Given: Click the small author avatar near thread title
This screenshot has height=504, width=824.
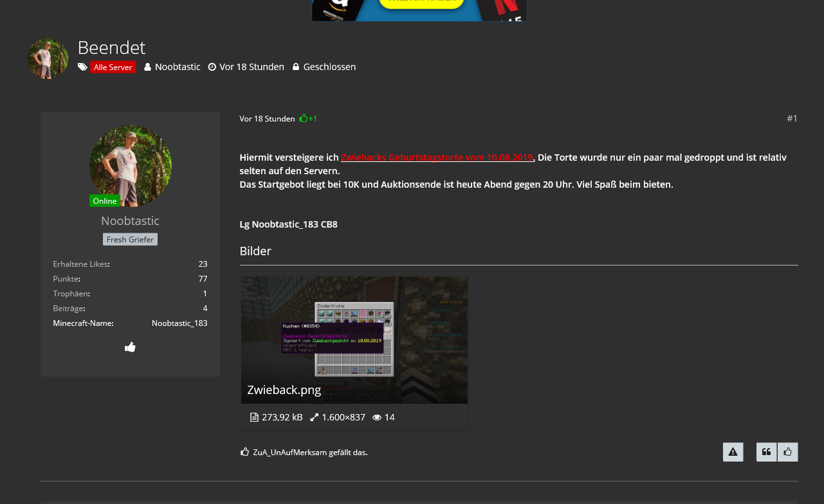Looking at the screenshot, I should coord(48,59).
